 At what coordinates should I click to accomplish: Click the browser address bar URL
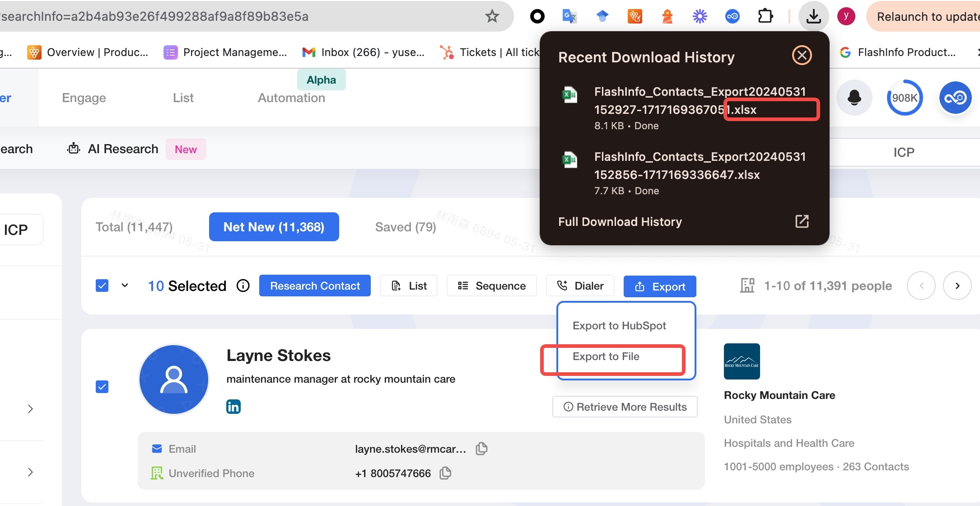[x=154, y=16]
